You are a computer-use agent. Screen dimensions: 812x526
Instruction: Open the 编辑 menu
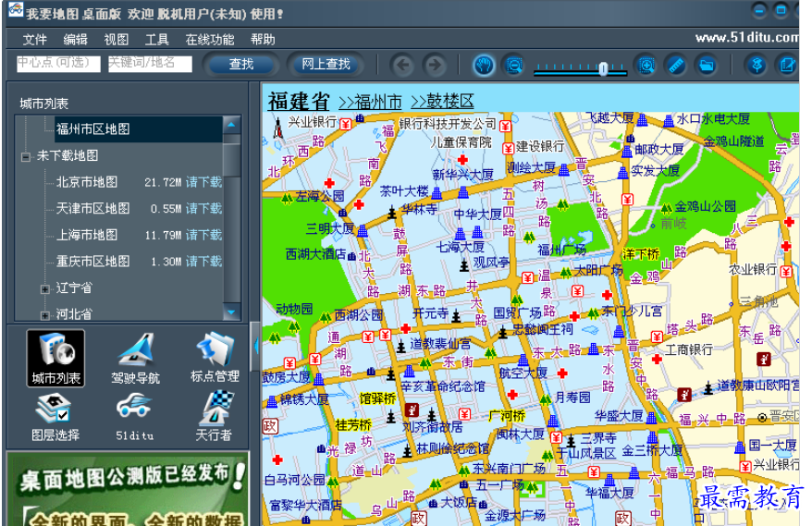[x=76, y=40]
